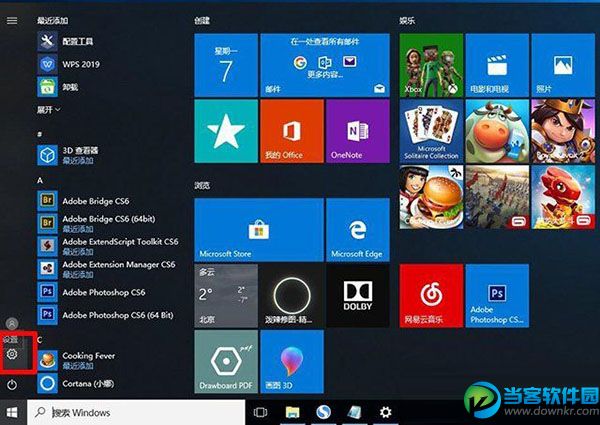
Task: Open the 照片 Photos tile
Action: [563, 65]
